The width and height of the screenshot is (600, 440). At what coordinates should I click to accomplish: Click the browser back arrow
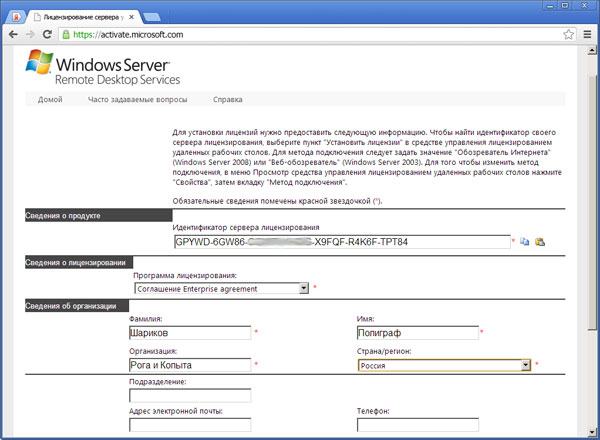pos(13,34)
